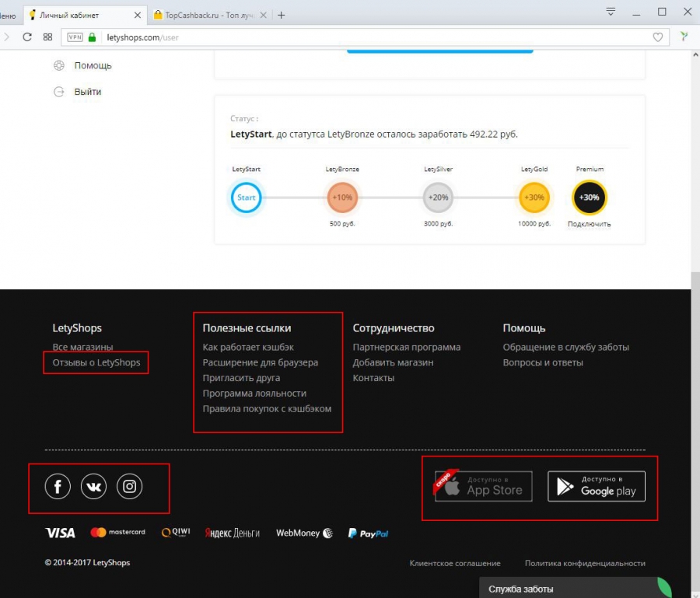Viewport: 700px width, 598px height.
Task: Click the 500 руб. label under LetyBronze
Action: pos(342,224)
